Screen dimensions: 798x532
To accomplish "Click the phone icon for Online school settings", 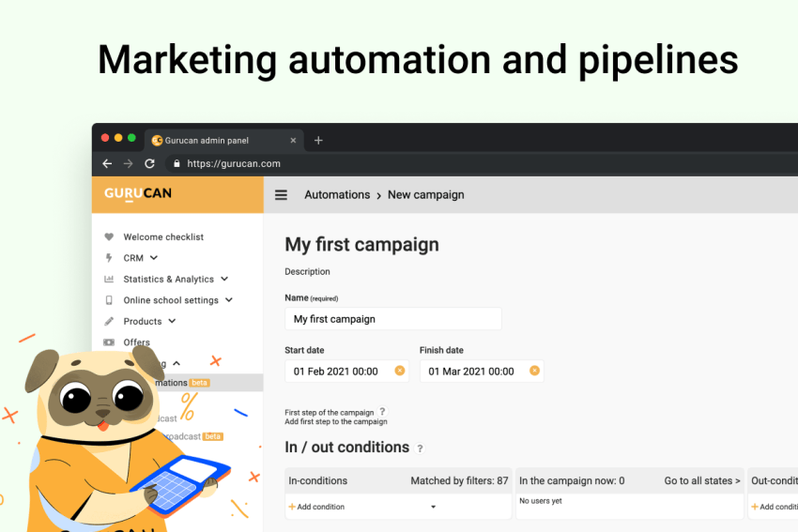I will click(x=109, y=300).
